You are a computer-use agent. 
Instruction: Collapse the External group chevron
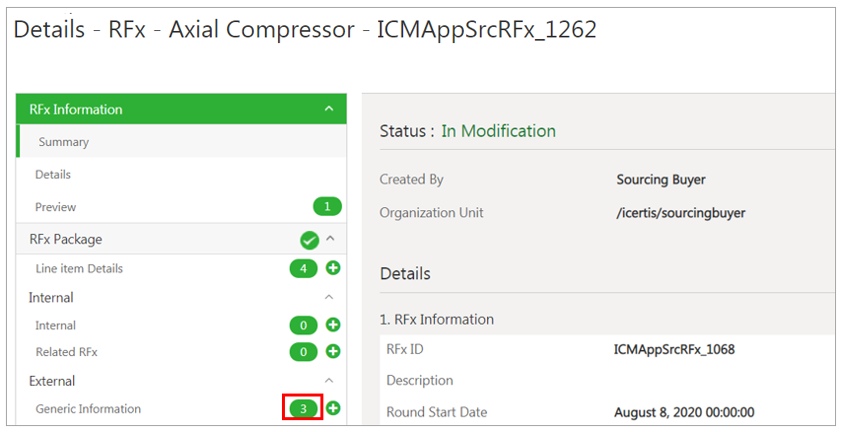pos(330,381)
